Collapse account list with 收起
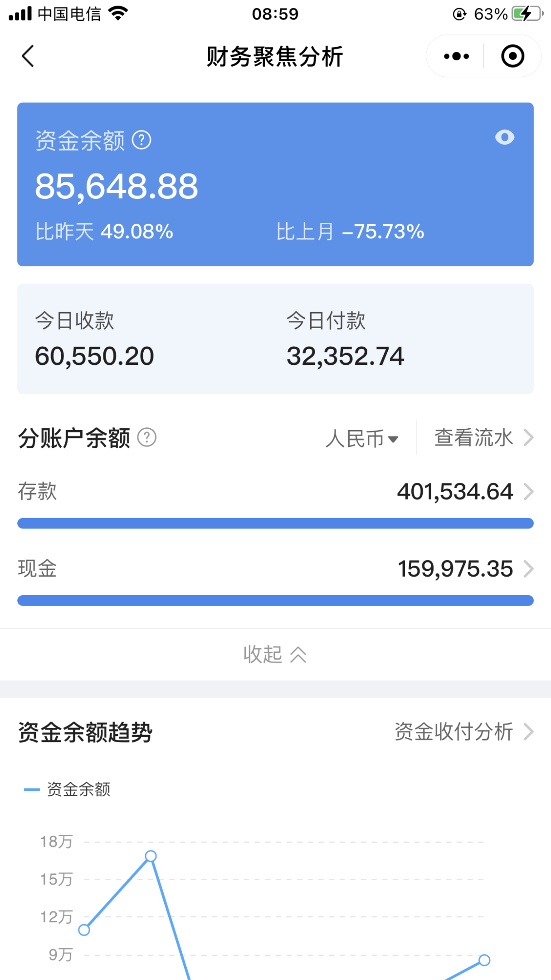This screenshot has width=551, height=980. (x=275, y=654)
